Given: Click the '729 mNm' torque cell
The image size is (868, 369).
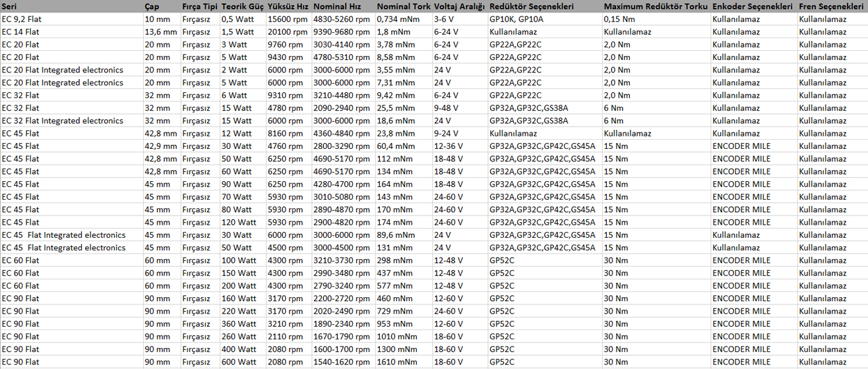Looking at the screenshot, I should [x=404, y=311].
